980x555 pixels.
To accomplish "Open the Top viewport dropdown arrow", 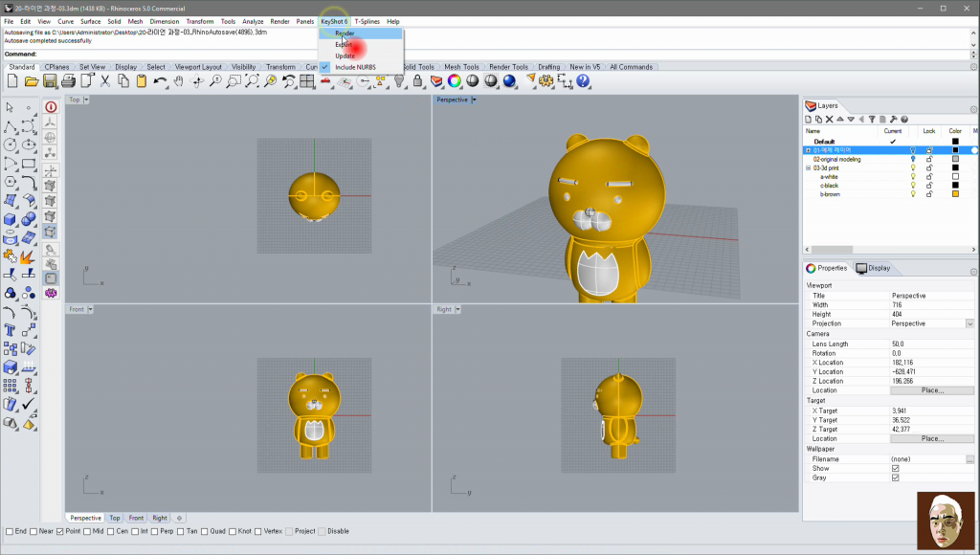I will click(86, 100).
